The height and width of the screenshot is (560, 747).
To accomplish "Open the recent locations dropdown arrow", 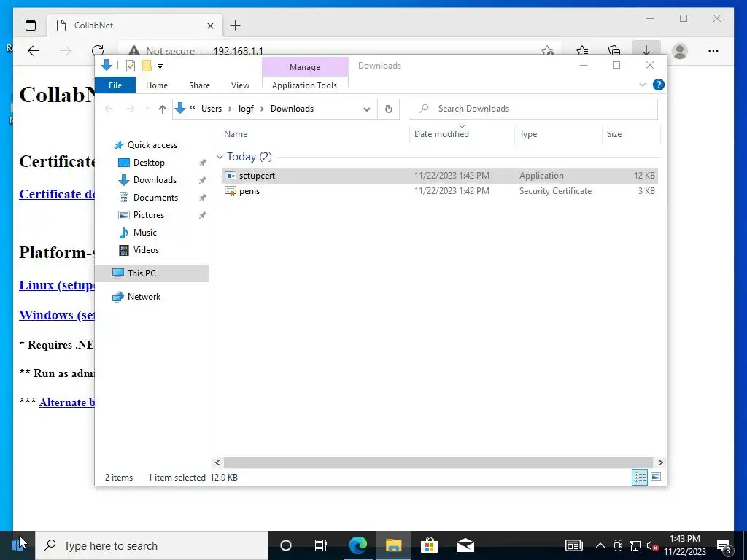I will [147, 109].
